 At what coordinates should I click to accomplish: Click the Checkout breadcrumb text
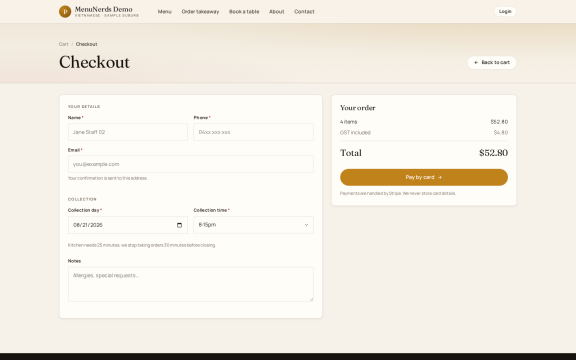coord(86,44)
